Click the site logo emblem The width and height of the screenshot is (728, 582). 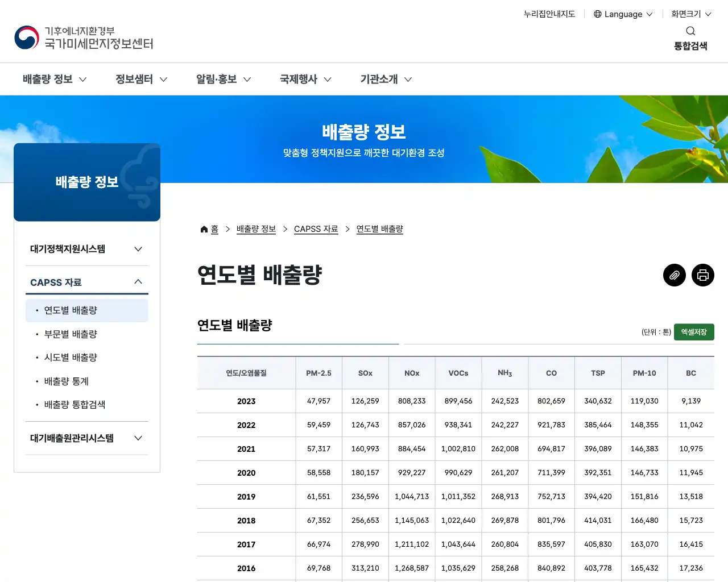27,38
